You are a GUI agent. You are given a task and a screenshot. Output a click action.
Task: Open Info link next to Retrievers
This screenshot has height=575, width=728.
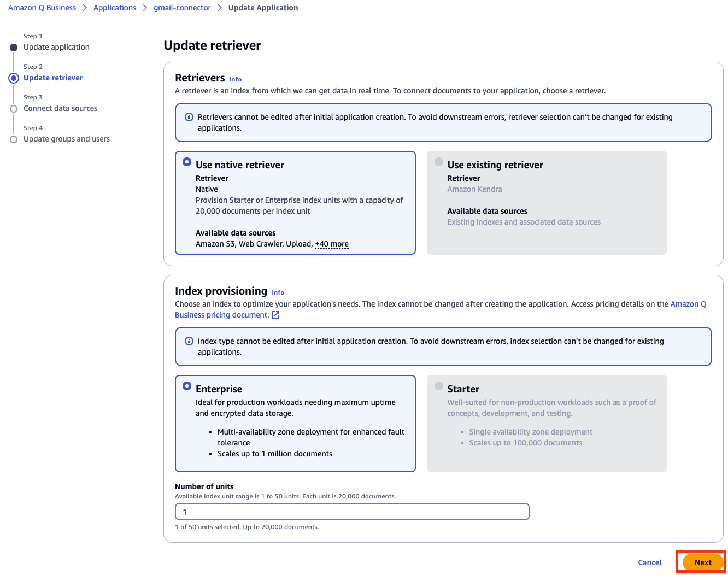235,79
